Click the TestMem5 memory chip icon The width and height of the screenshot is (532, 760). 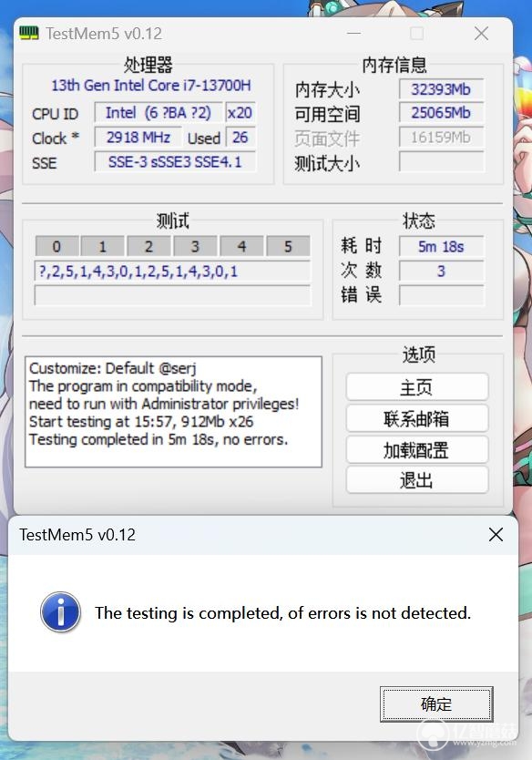pyautogui.click(x=29, y=34)
